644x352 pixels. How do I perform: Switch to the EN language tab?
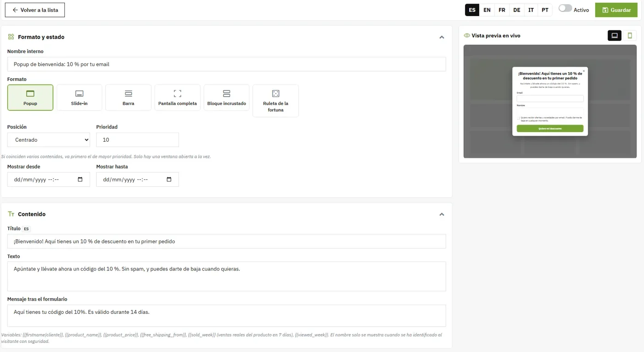(x=487, y=10)
